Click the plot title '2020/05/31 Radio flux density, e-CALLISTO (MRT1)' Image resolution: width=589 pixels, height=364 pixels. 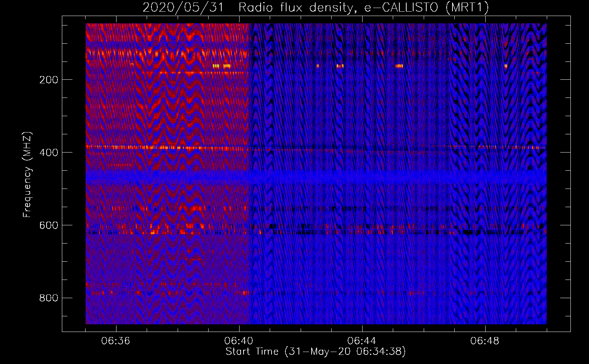316,8
